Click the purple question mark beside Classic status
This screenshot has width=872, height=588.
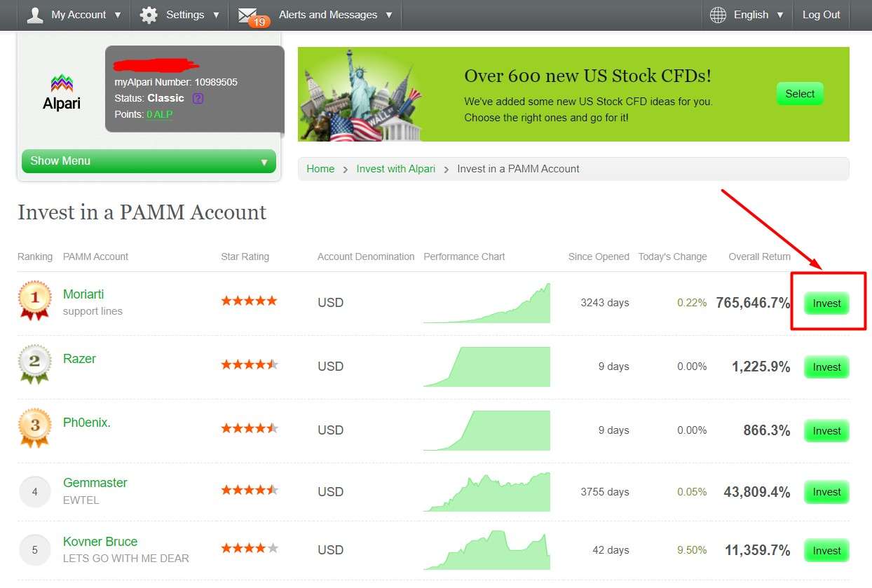198,98
